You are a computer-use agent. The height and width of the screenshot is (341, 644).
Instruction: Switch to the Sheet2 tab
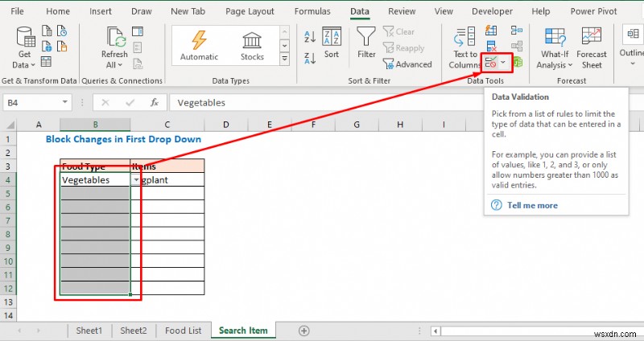point(134,331)
